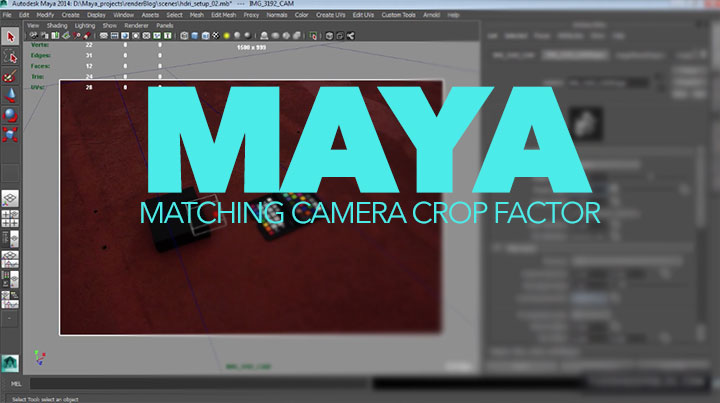Toggle the film gate display

tap(114, 36)
